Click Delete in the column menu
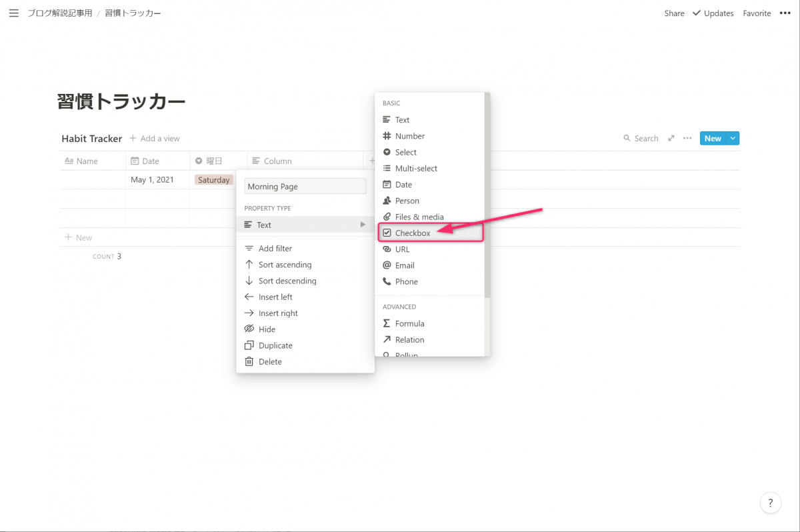The image size is (800, 532). pos(270,361)
